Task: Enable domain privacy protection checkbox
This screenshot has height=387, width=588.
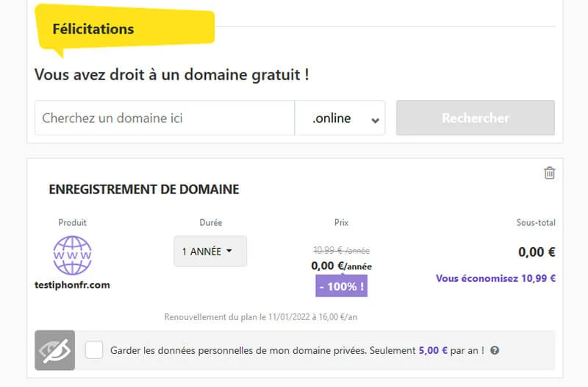Action: pyautogui.click(x=94, y=349)
